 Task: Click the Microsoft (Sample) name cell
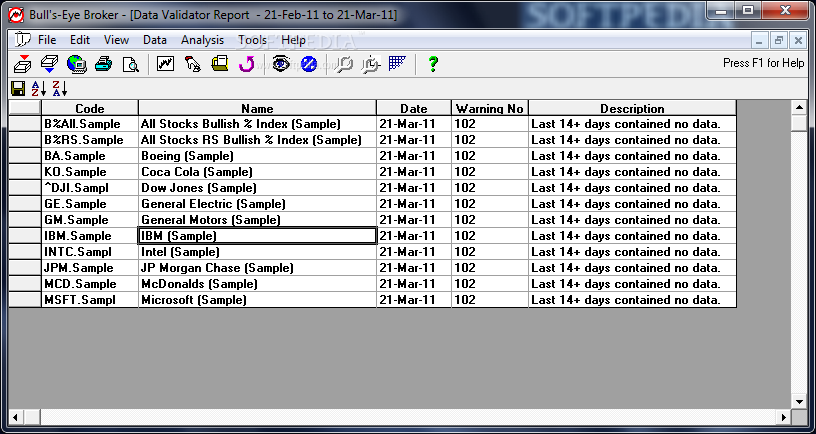click(257, 300)
